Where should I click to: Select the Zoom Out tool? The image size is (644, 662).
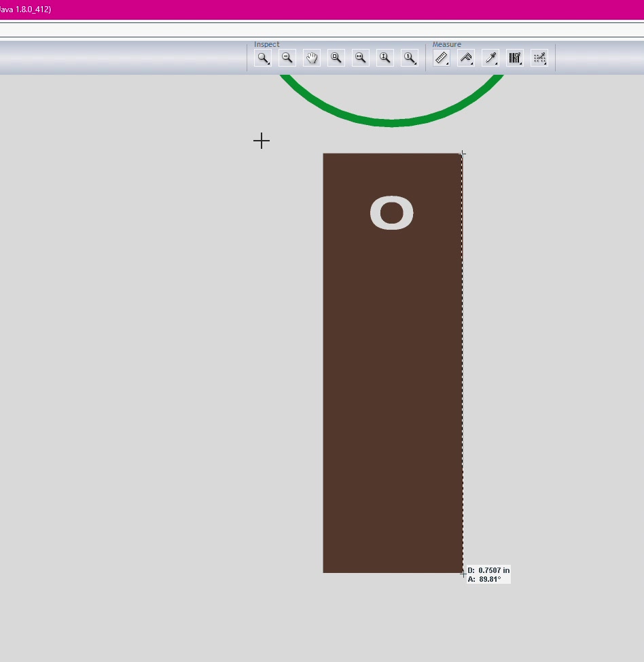287,58
